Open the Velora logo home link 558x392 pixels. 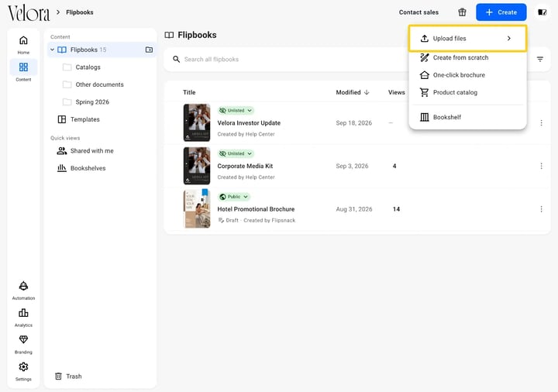29,13
